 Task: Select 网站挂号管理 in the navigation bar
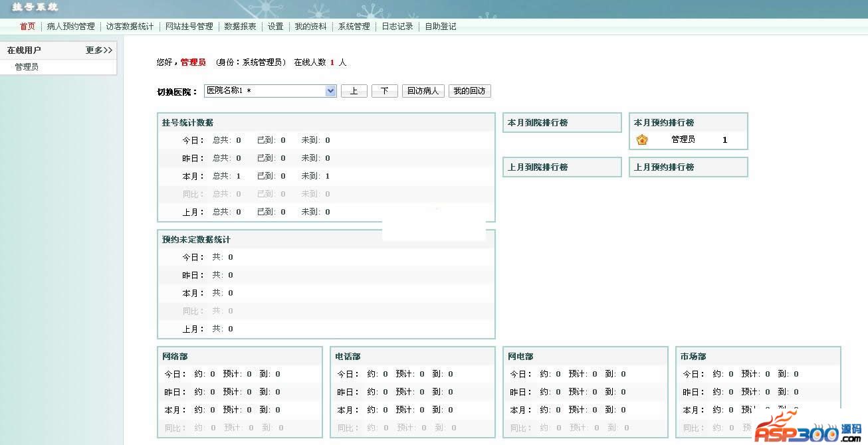189,27
